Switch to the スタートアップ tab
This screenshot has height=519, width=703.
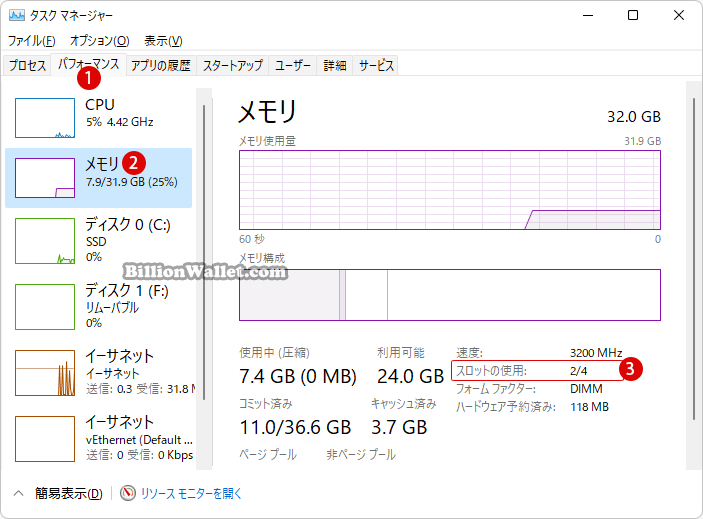point(233,65)
